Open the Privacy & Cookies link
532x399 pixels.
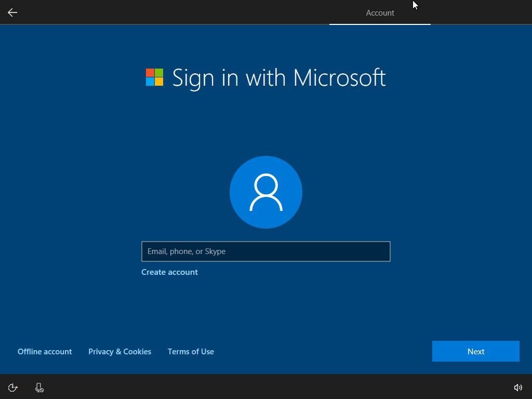119,352
